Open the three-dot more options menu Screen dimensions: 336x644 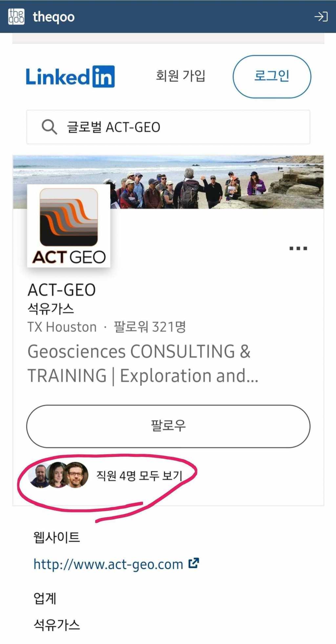click(x=298, y=248)
